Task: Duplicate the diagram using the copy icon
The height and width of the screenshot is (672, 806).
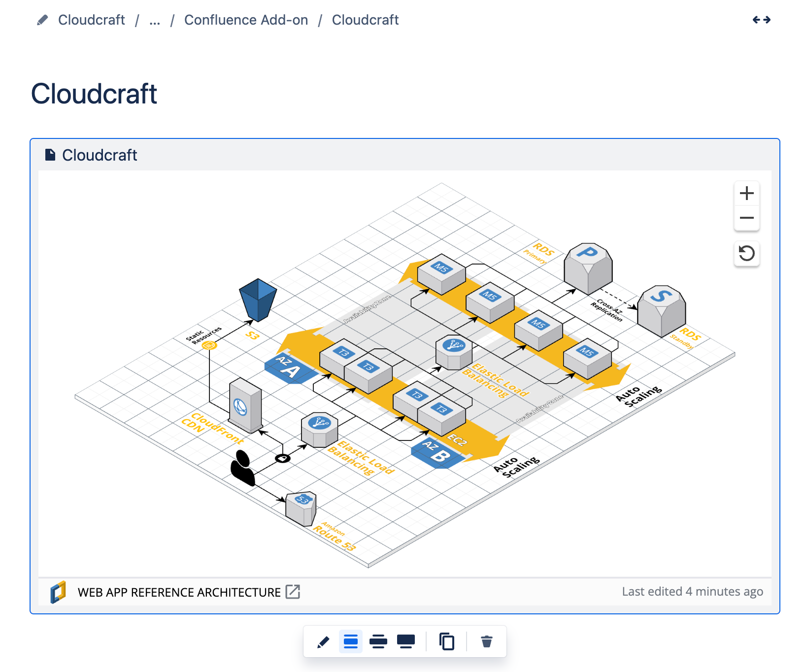Action: coord(447,641)
